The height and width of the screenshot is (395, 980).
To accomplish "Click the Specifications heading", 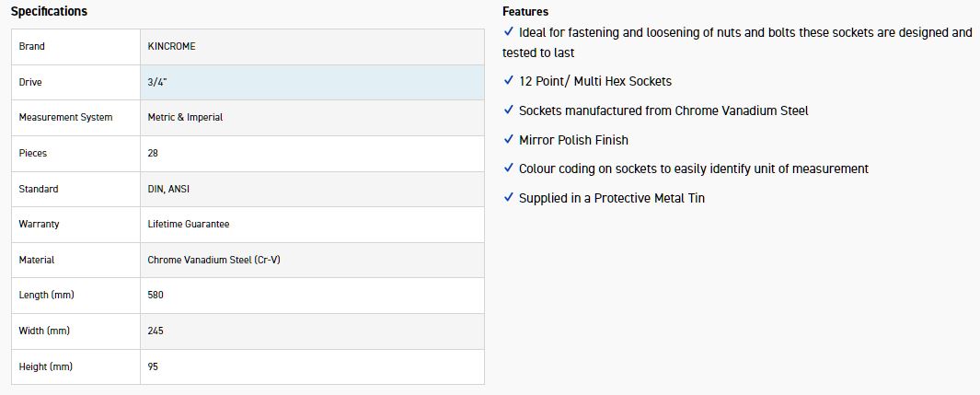I will pos(49,11).
